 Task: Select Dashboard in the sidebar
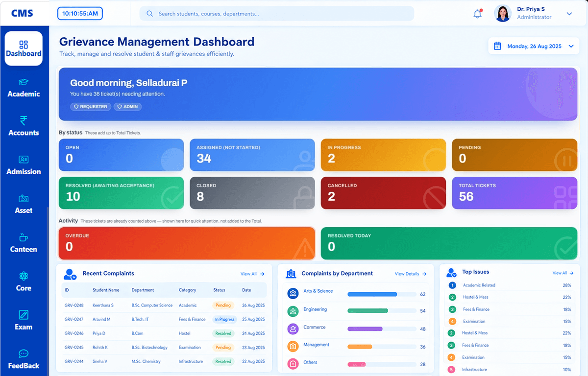click(x=24, y=48)
